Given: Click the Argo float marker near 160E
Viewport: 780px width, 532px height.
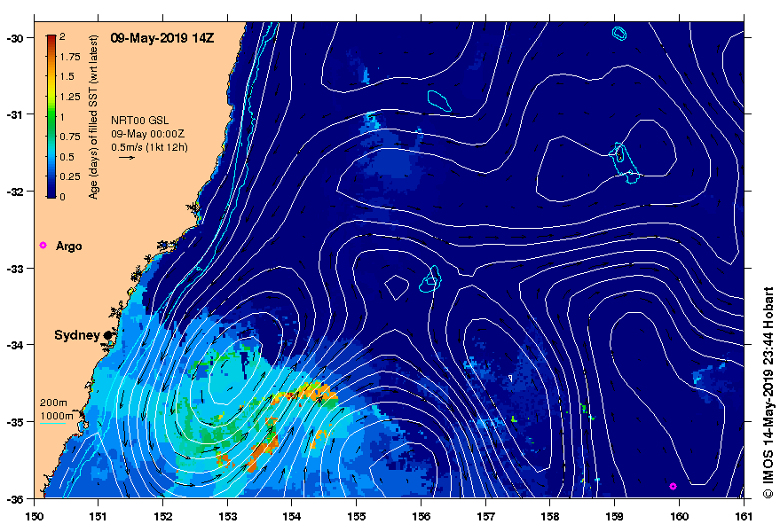Looking at the screenshot, I should (x=673, y=486).
